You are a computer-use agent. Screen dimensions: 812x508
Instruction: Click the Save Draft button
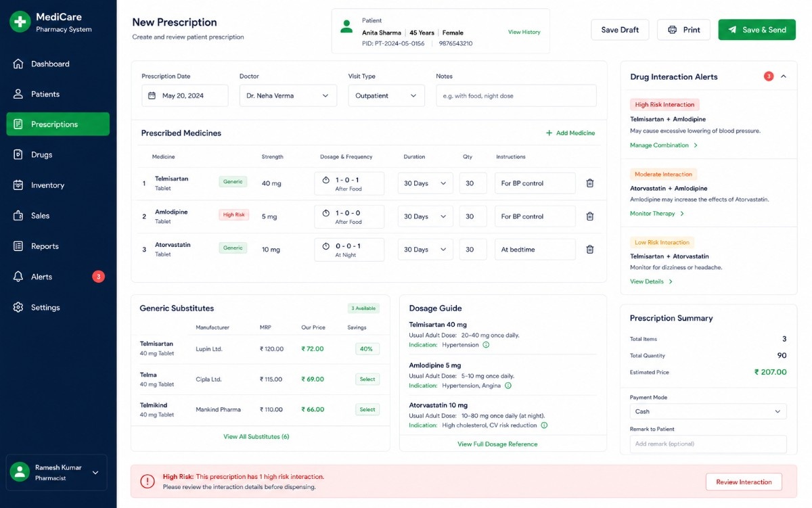click(620, 30)
